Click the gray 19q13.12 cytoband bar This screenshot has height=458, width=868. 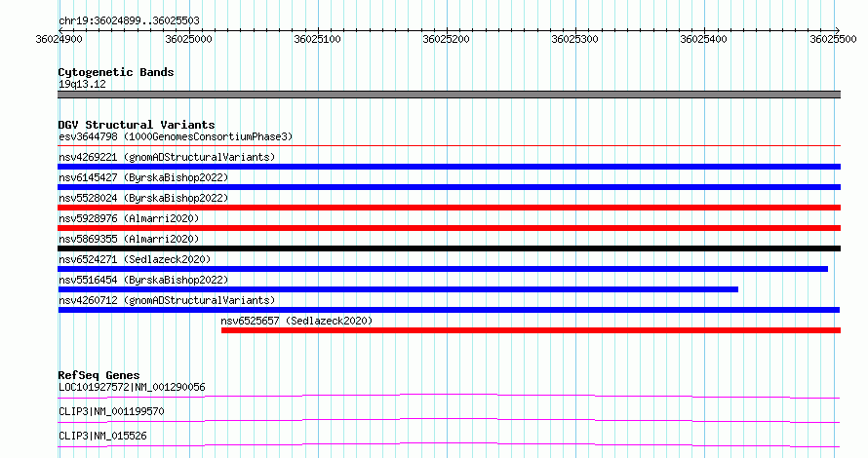click(x=449, y=95)
